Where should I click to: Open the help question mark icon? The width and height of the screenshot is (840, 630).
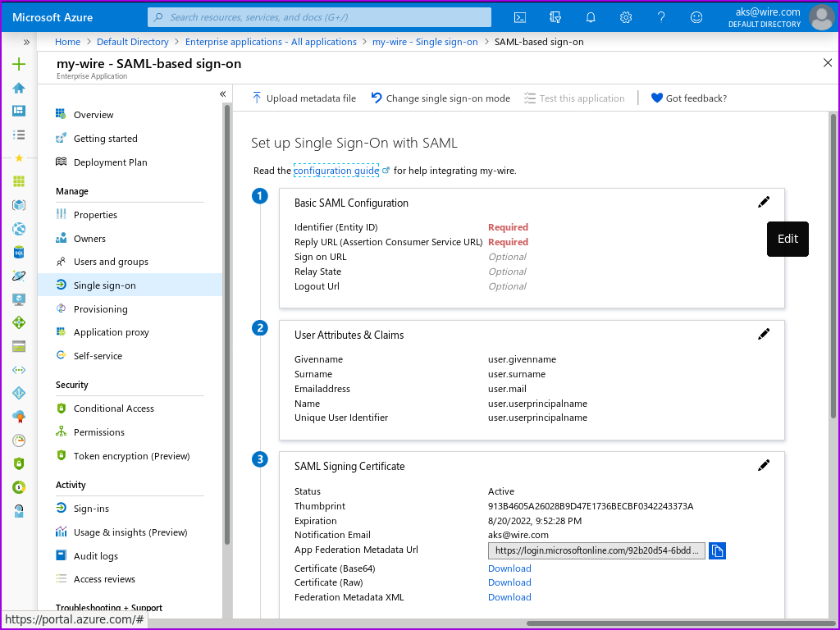pos(661,17)
